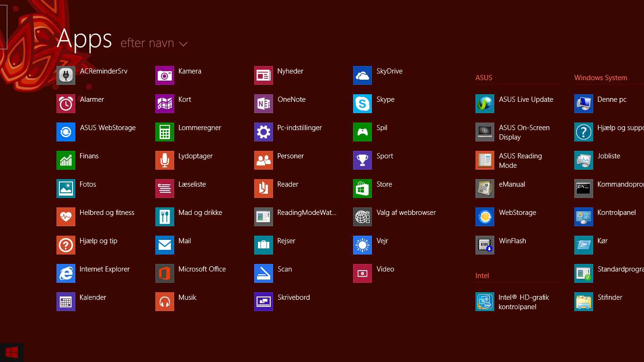
Task: Click the 'ASUS Live Update' label text
Action: pyautogui.click(x=526, y=99)
